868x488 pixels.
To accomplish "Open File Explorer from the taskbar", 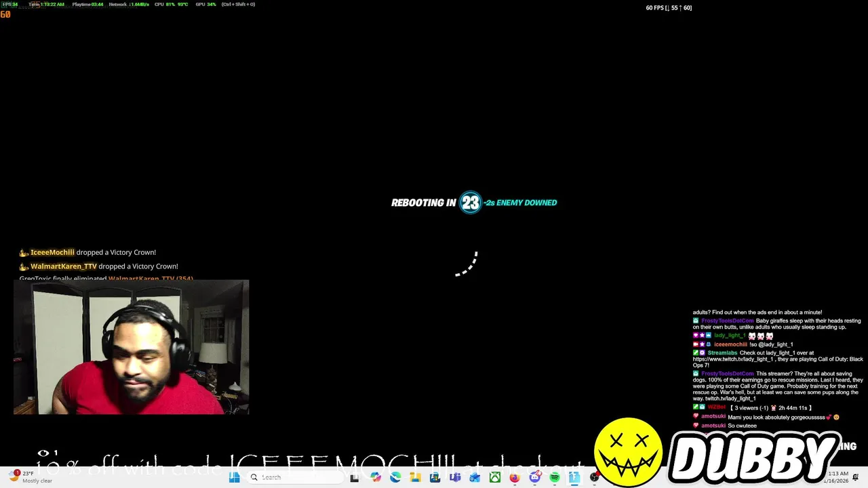I will click(x=416, y=477).
